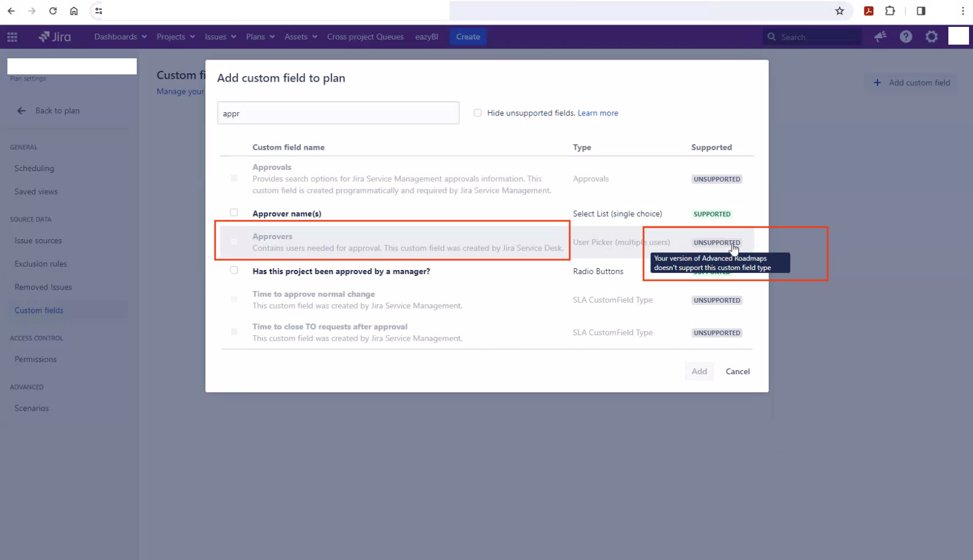This screenshot has height=560, width=973.
Task: Open Jira search via the magnifier icon
Action: tap(772, 37)
